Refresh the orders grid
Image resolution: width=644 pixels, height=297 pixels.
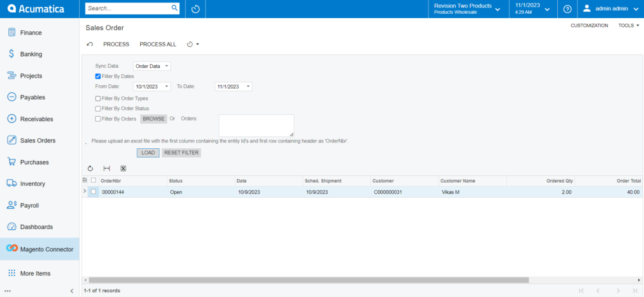point(91,168)
